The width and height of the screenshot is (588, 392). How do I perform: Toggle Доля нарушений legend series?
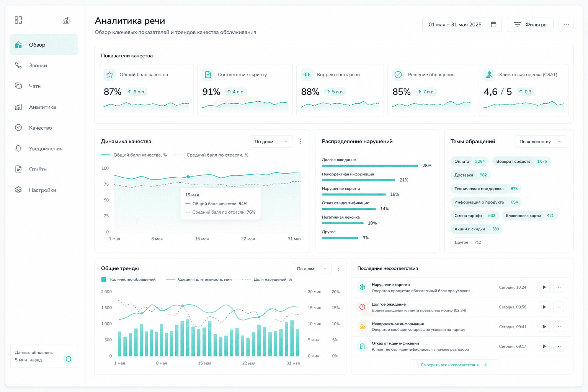267,279
